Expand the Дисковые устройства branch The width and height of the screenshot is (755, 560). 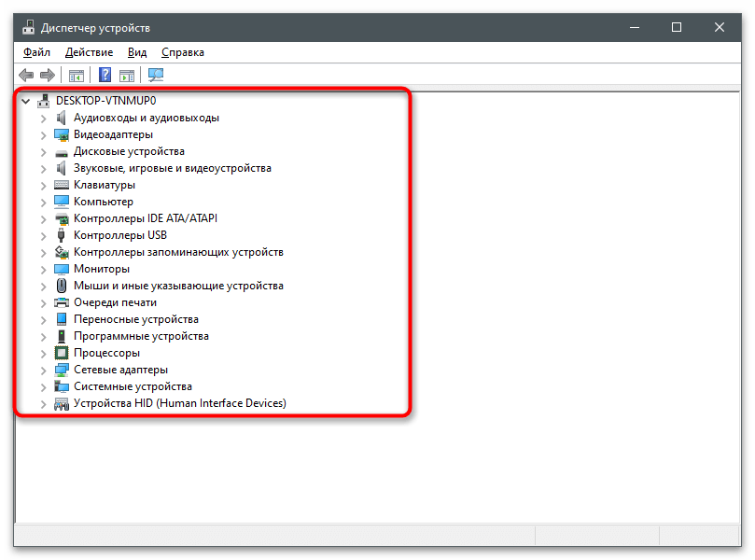point(43,152)
